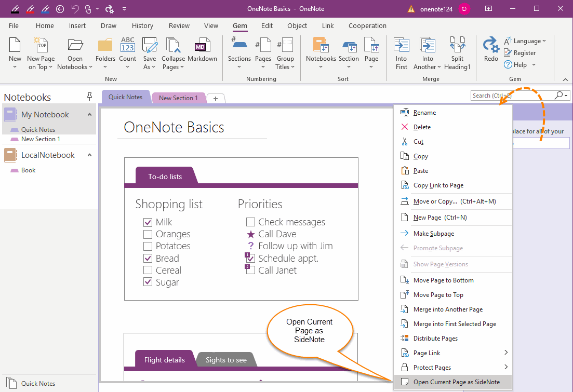
Task: Click the Sort Notebooks icon
Action: 321,45
